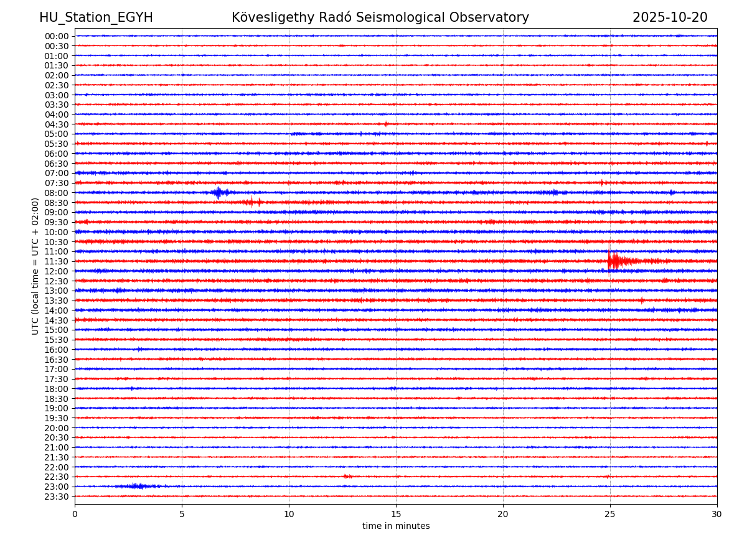
Task: Click the Kövesligethy Radó Seismological Observatory title
Action: pyautogui.click(x=380, y=17)
